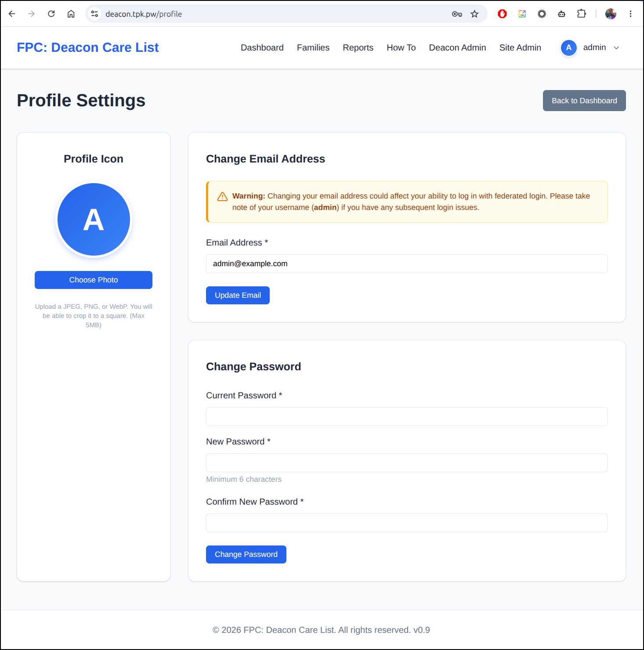Reload the page with refresh icon
The height and width of the screenshot is (650, 644).
pos(51,14)
